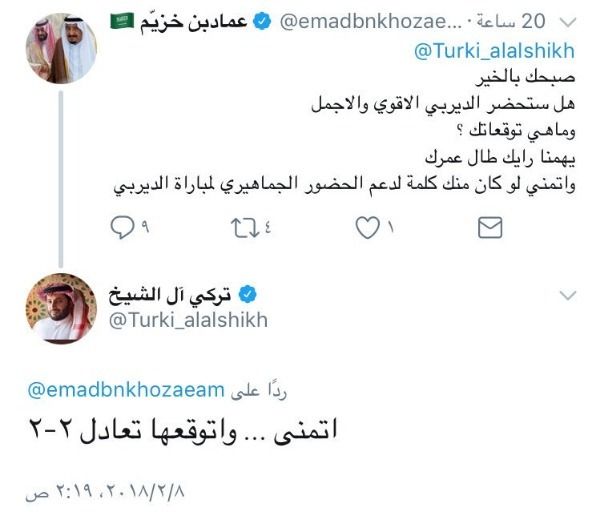Open direct message envelope icon

[x=490, y=228]
